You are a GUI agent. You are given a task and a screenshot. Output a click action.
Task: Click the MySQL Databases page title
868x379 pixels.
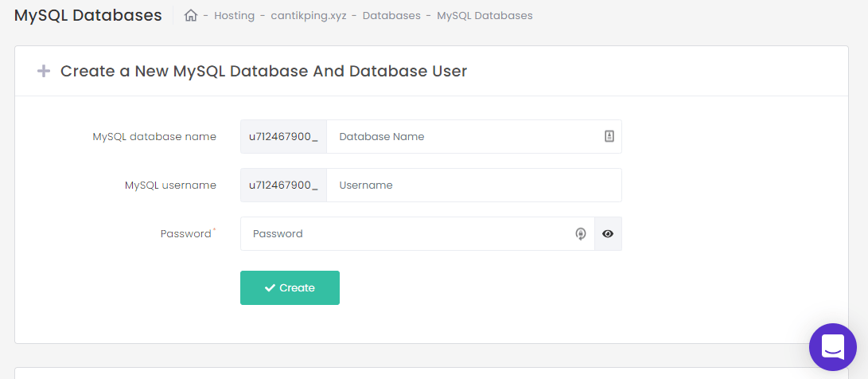coord(88,15)
